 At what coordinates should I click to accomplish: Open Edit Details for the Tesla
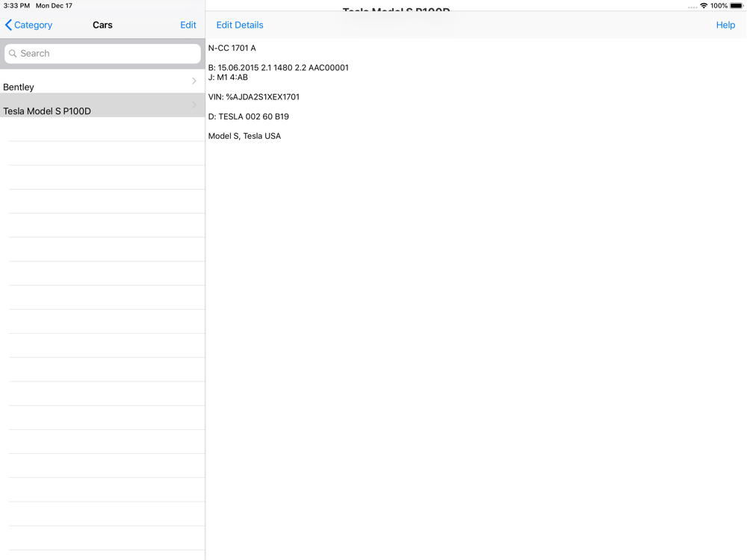pos(240,25)
